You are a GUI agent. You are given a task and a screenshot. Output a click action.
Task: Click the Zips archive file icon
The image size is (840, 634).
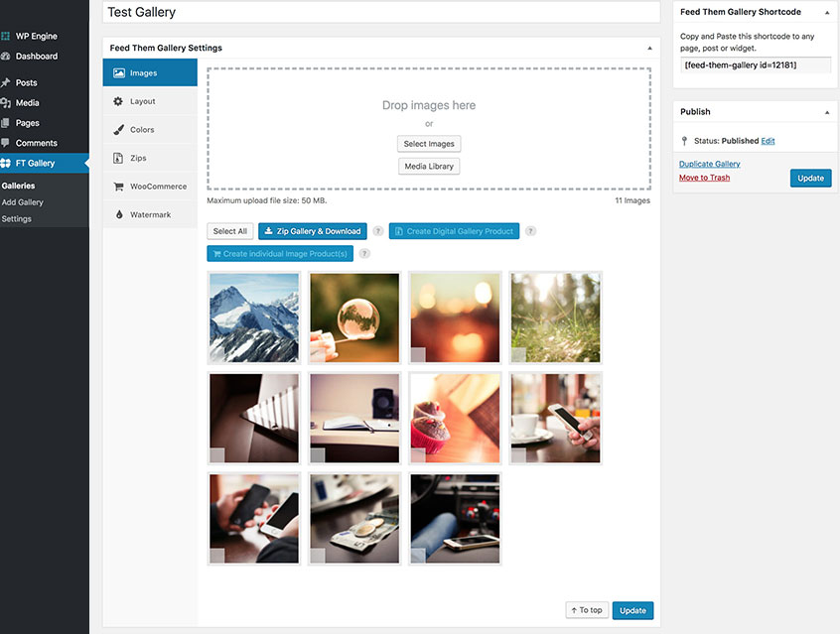point(118,158)
